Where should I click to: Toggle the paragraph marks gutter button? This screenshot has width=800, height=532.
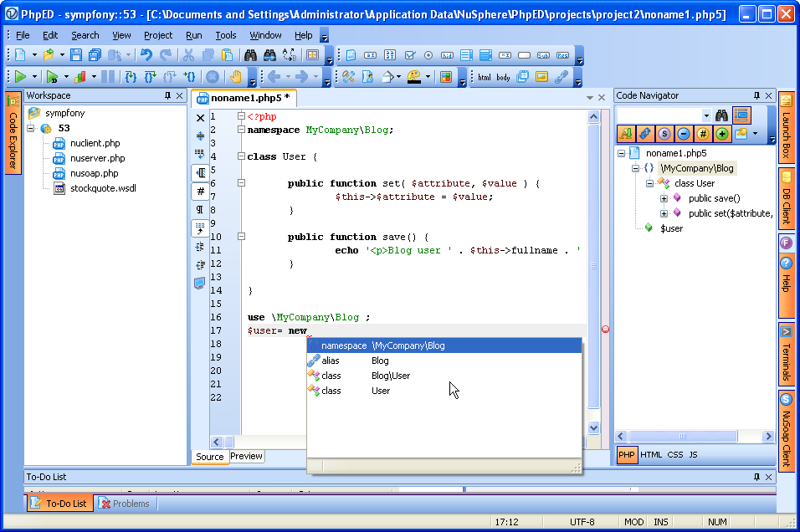(200, 209)
